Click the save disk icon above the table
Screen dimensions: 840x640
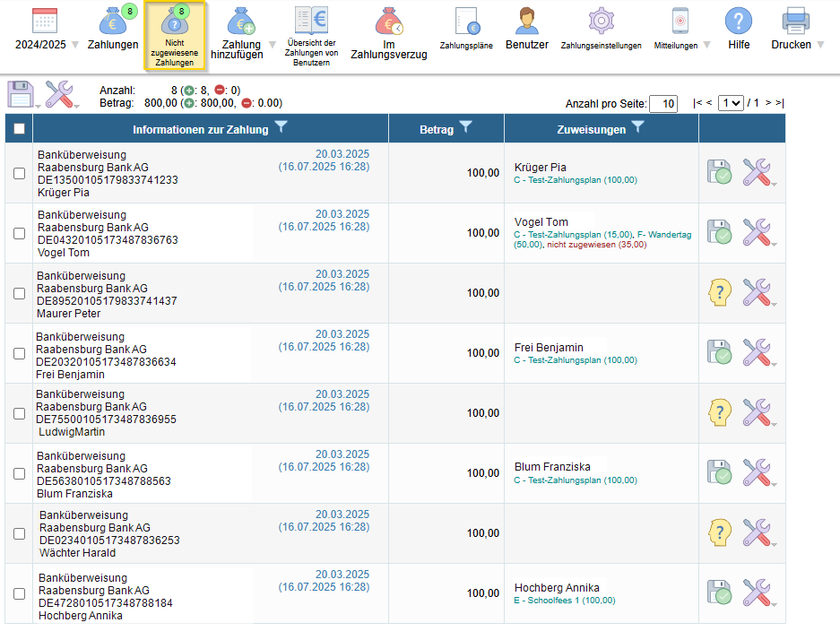(x=21, y=94)
